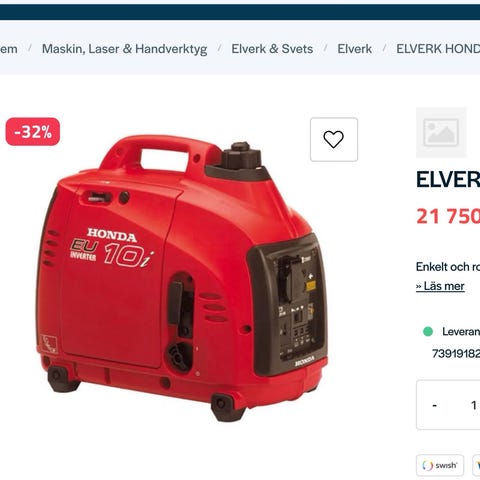This screenshot has height=480, width=480.
Task: Click the -32% discount badge
Action: [x=33, y=132]
